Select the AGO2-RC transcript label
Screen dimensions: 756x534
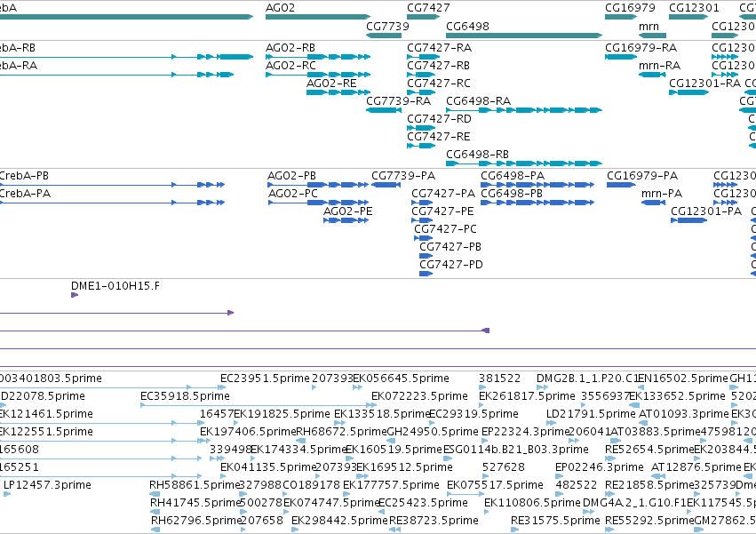(x=290, y=66)
